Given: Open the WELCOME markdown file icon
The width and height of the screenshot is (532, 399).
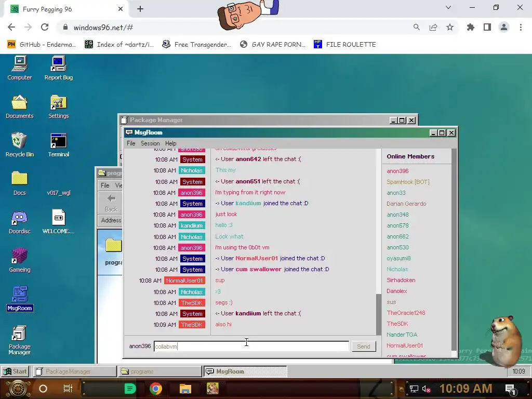Looking at the screenshot, I should [x=58, y=221].
